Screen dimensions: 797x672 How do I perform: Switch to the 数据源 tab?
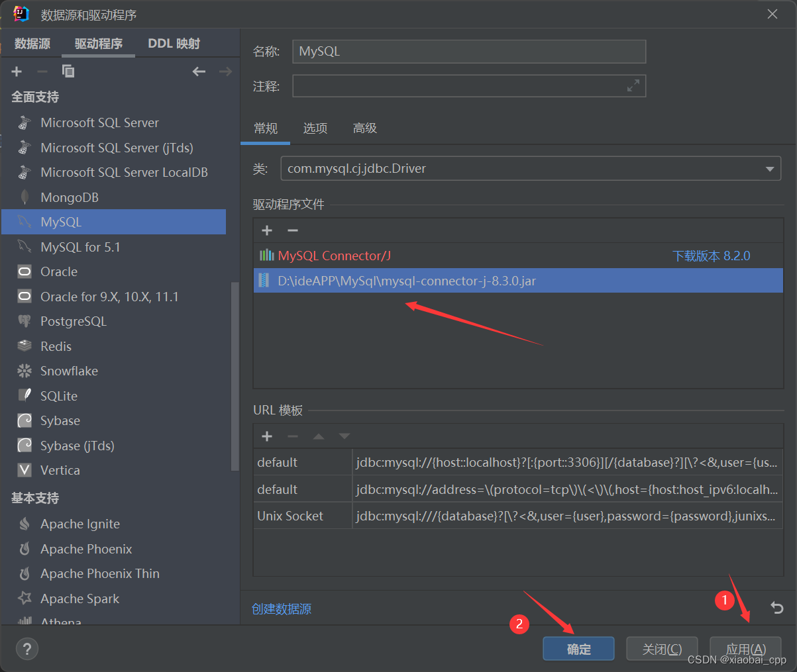tap(32, 44)
